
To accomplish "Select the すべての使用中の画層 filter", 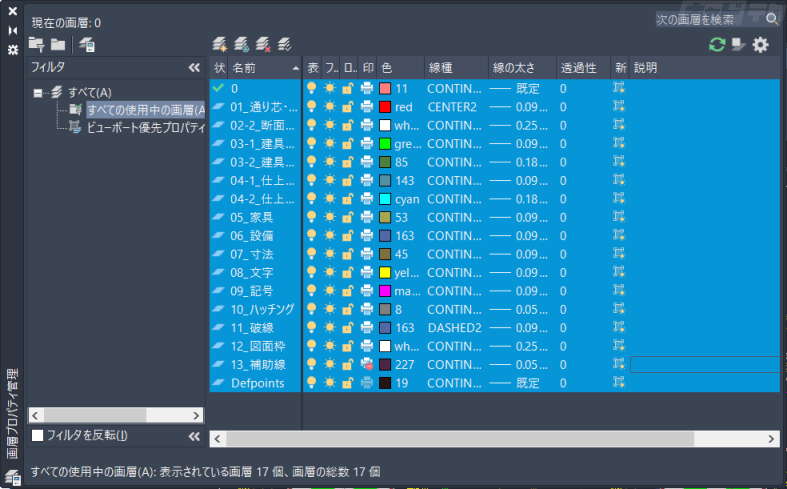I will point(146,109).
